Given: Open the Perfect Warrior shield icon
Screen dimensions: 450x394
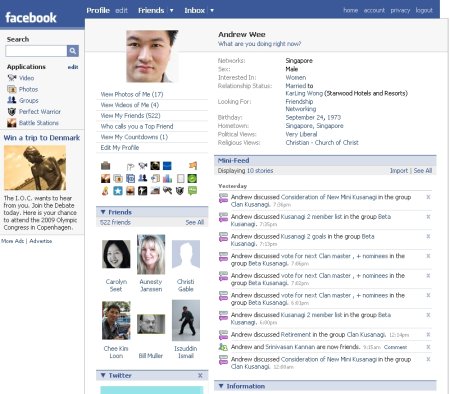Looking at the screenshot, I should pos(12,112).
